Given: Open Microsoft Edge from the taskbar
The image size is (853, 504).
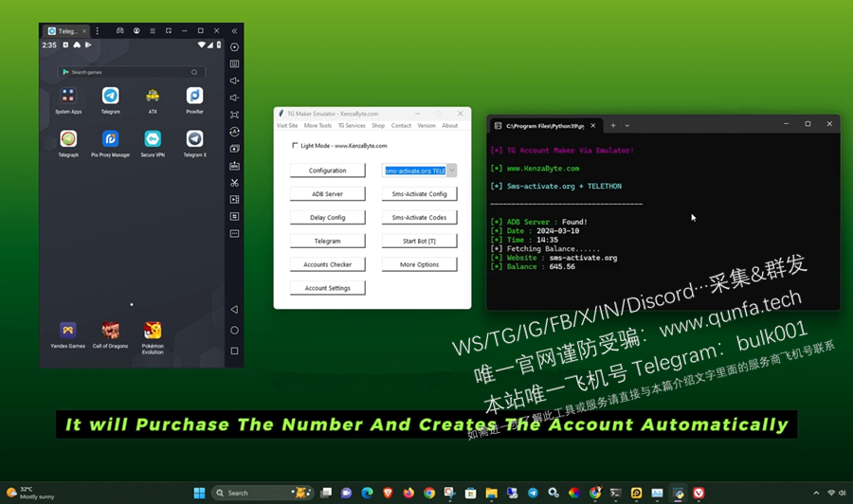Looking at the screenshot, I should click(x=367, y=493).
